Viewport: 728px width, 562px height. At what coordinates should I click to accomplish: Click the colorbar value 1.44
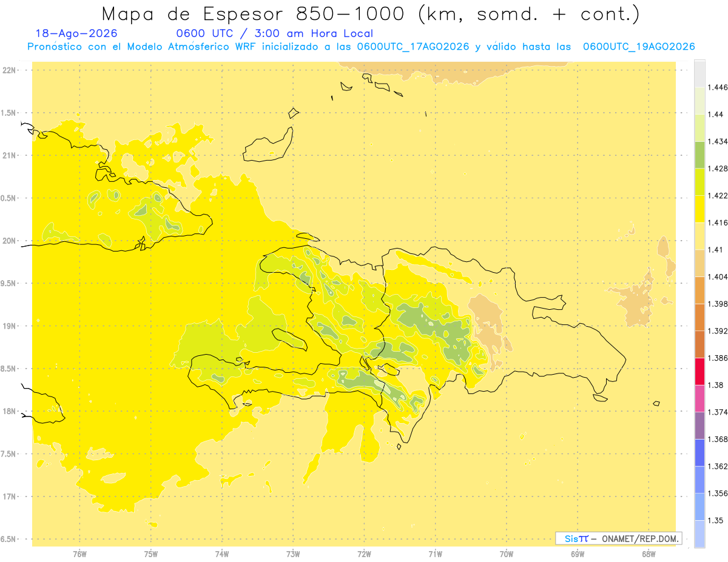716,114
